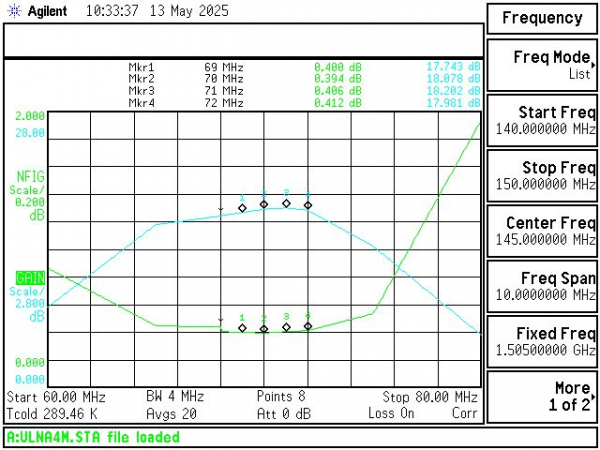
Task: Click gain marker 3 diamond on blue trace
Action: tap(286, 203)
